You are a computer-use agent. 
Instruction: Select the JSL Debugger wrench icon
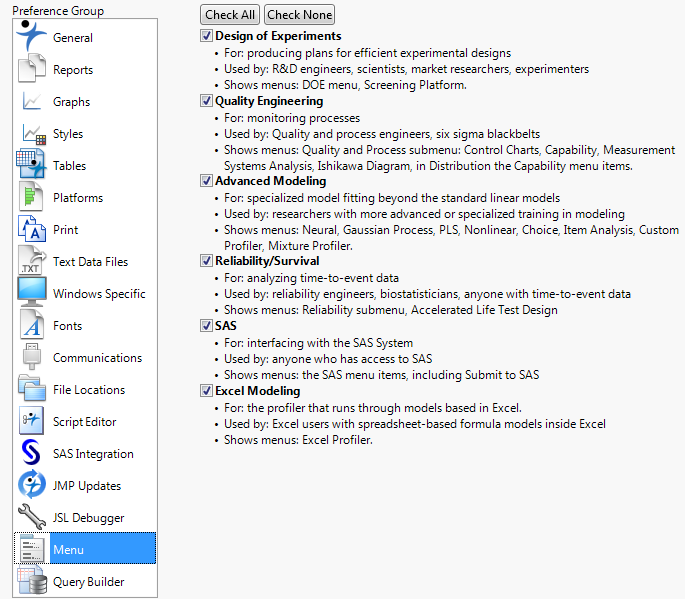point(32,517)
